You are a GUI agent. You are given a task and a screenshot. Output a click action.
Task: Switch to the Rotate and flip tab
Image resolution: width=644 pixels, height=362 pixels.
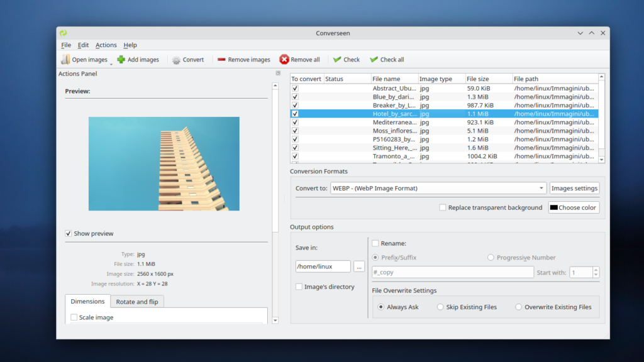pyautogui.click(x=136, y=302)
